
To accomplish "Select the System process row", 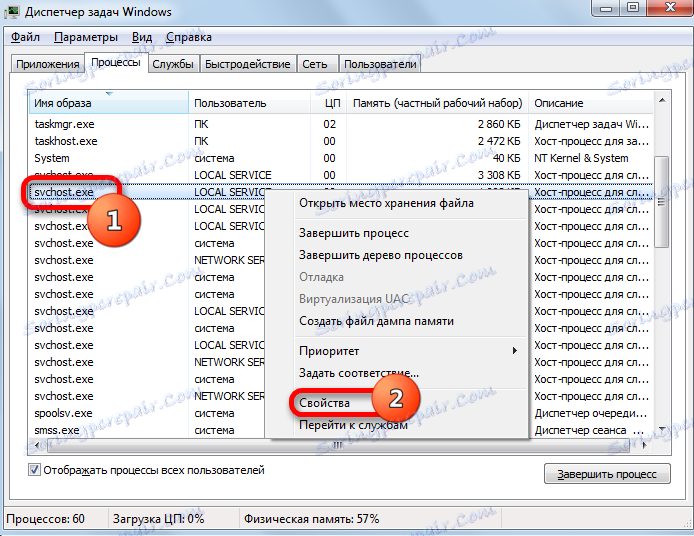I will [341, 158].
